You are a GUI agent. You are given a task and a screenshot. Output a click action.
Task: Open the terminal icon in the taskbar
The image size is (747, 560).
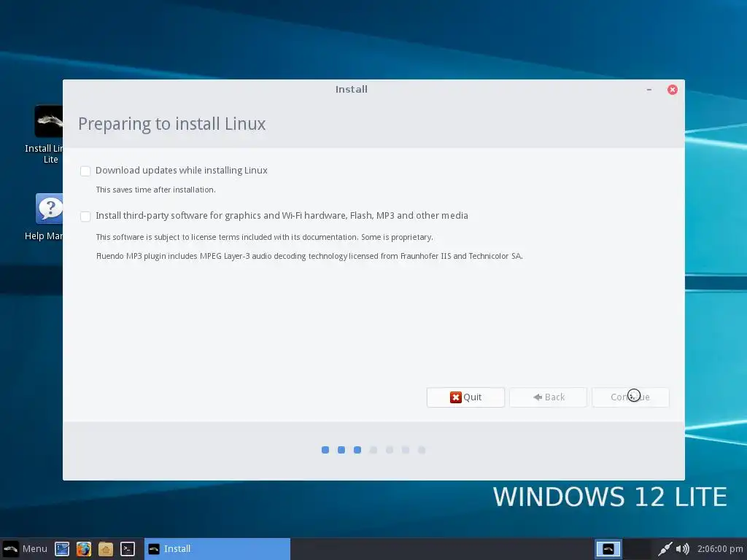click(x=128, y=549)
